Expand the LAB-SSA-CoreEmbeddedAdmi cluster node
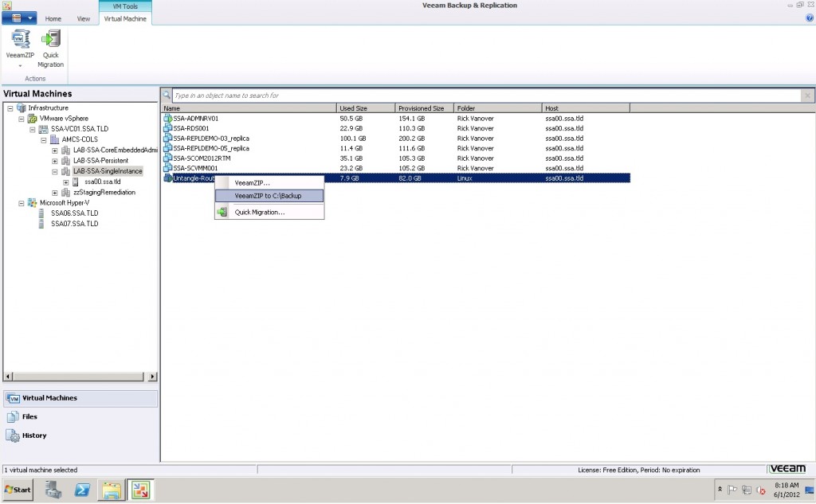This screenshot has height=504, width=816. [x=55, y=150]
